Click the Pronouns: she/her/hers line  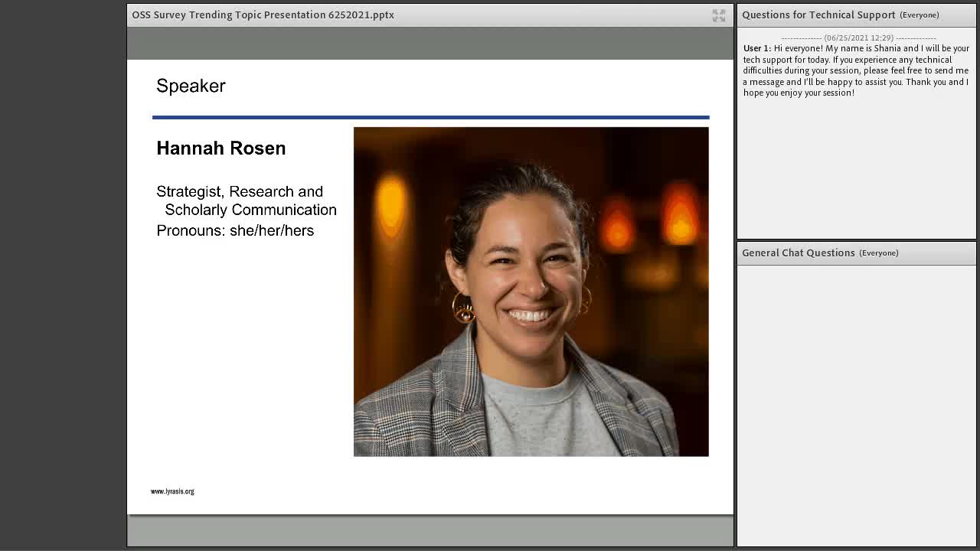235,230
